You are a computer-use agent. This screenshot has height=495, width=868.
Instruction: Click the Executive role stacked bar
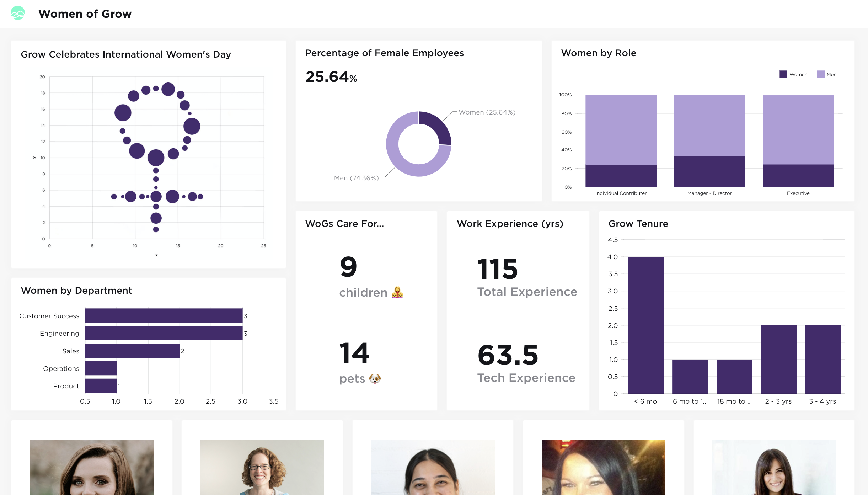[x=798, y=141]
